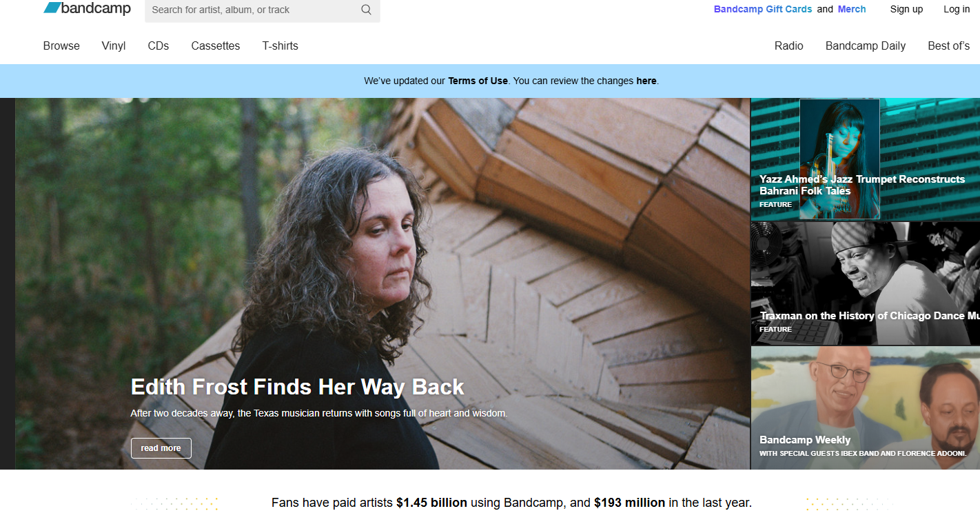Open the Terms of Use link in banner
Viewport: 980px width, 522px height.
(478, 81)
